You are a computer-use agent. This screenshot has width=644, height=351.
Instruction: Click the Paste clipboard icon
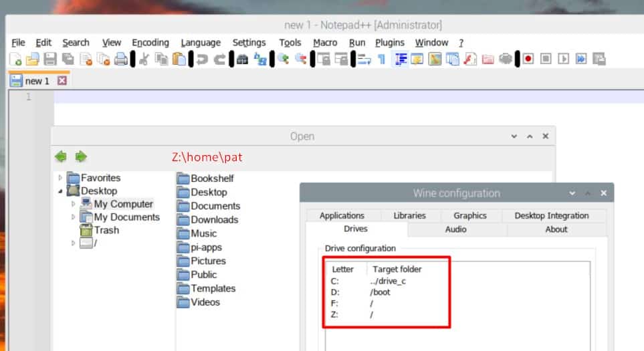point(179,59)
